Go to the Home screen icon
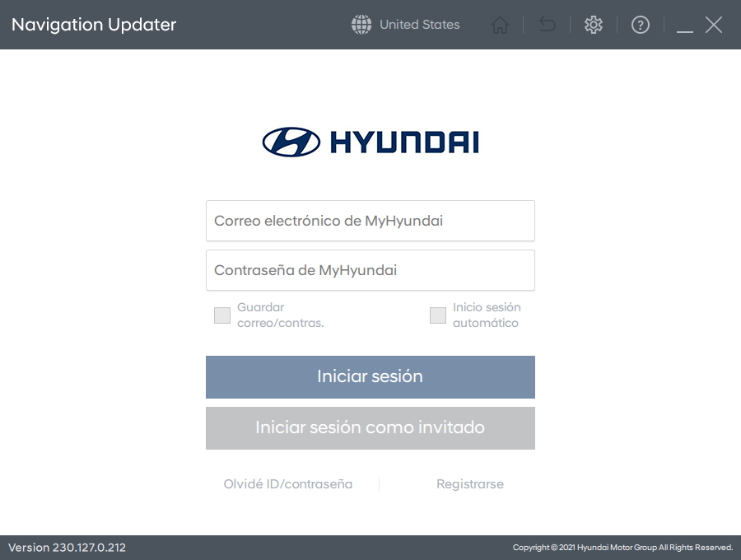 500,25
